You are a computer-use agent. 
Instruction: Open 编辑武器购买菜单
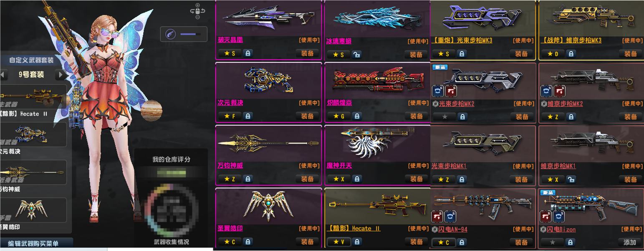[33, 244]
